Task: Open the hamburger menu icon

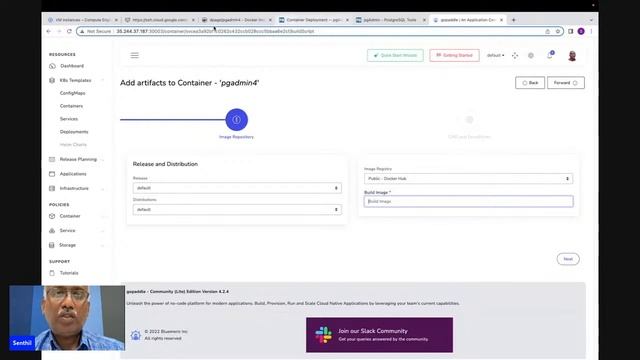Action: pyautogui.click(x=135, y=55)
